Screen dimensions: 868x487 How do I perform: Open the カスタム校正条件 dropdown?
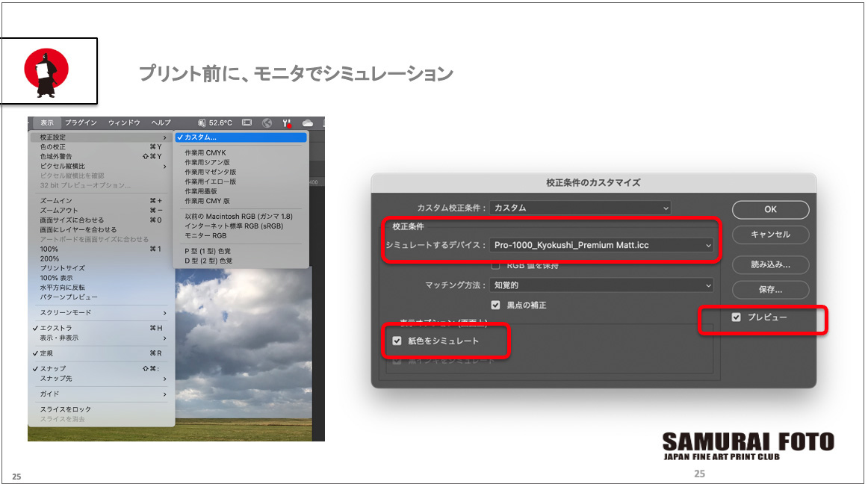click(580, 208)
